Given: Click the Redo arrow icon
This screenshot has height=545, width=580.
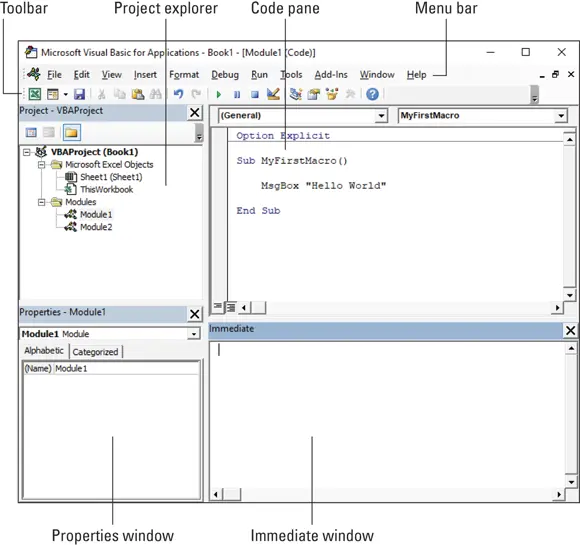Looking at the screenshot, I should tap(196, 94).
